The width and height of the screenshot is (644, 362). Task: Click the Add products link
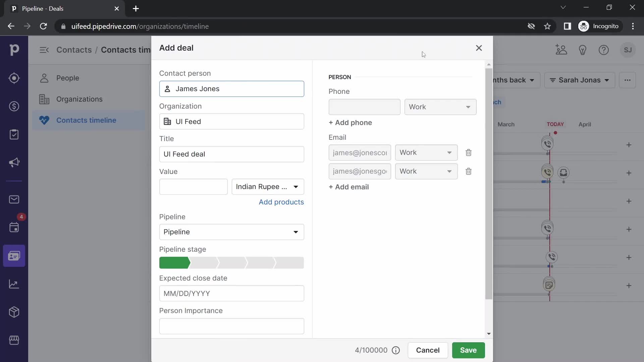[281, 201]
